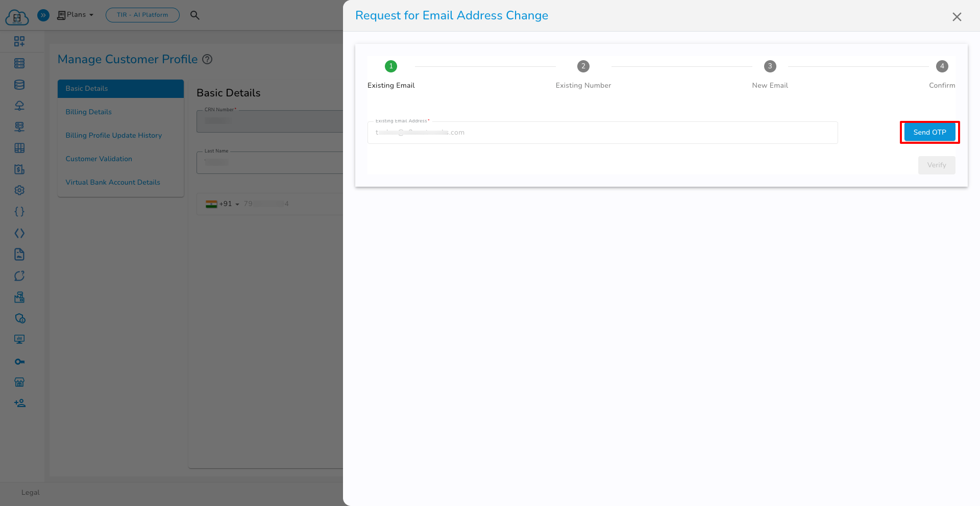This screenshot has height=506, width=980.
Task: Open the billing receipt icon in sidebar
Action: point(19,169)
